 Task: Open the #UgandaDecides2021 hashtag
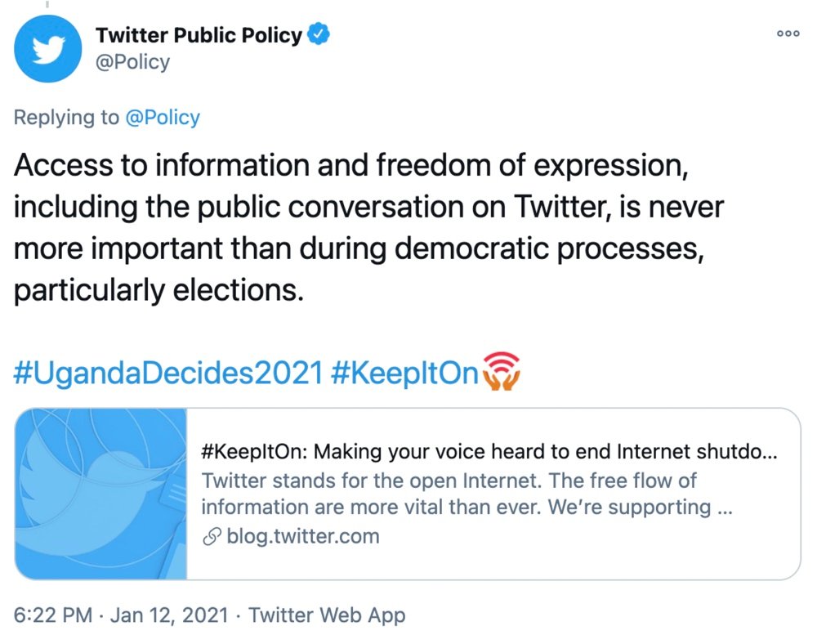pos(169,373)
